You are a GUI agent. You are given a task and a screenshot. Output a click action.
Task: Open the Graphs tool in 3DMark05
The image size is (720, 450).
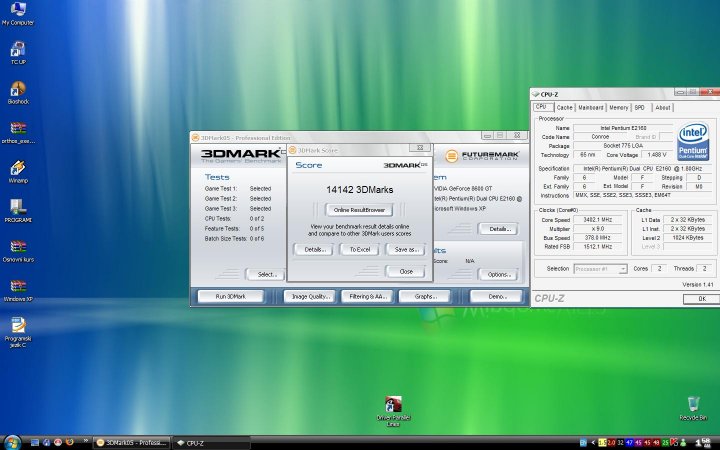click(x=425, y=297)
